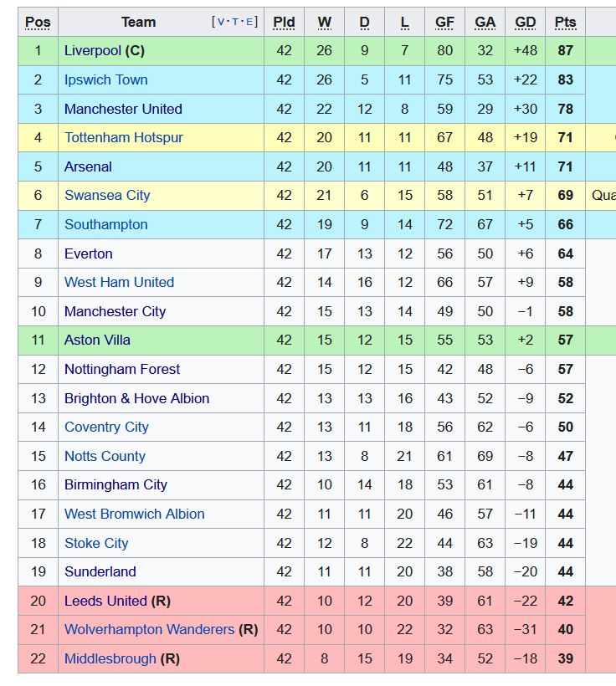Open the Brighton & Hove Albion link
Image resolution: width=616 pixels, height=686 pixels.
(136, 398)
